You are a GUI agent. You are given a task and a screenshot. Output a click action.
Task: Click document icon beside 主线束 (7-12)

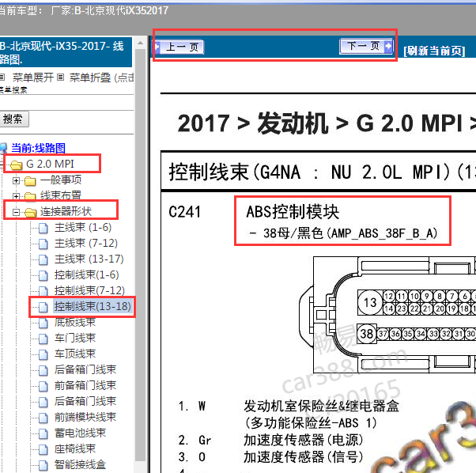[43, 244]
